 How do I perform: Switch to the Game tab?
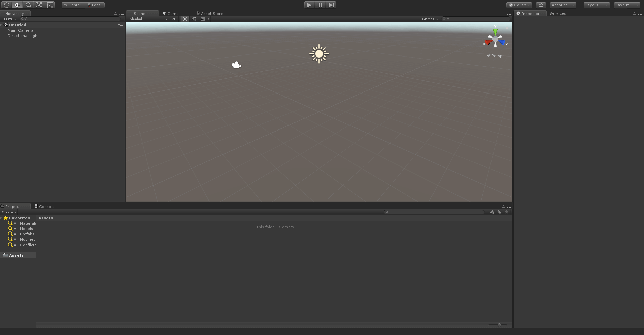click(171, 14)
